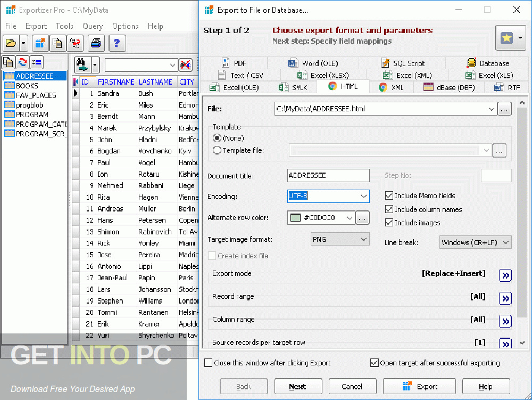Click the refresh tables icon in sidebar

(x=22, y=62)
